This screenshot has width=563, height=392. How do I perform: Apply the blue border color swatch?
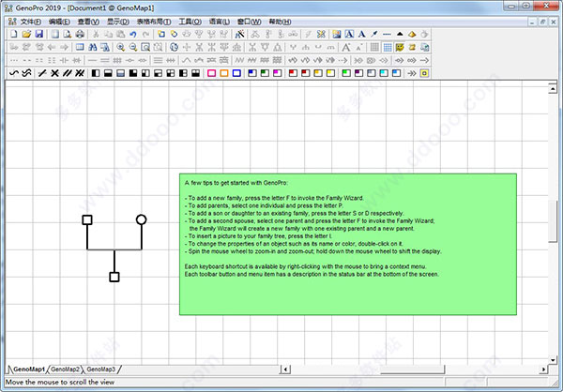click(236, 73)
